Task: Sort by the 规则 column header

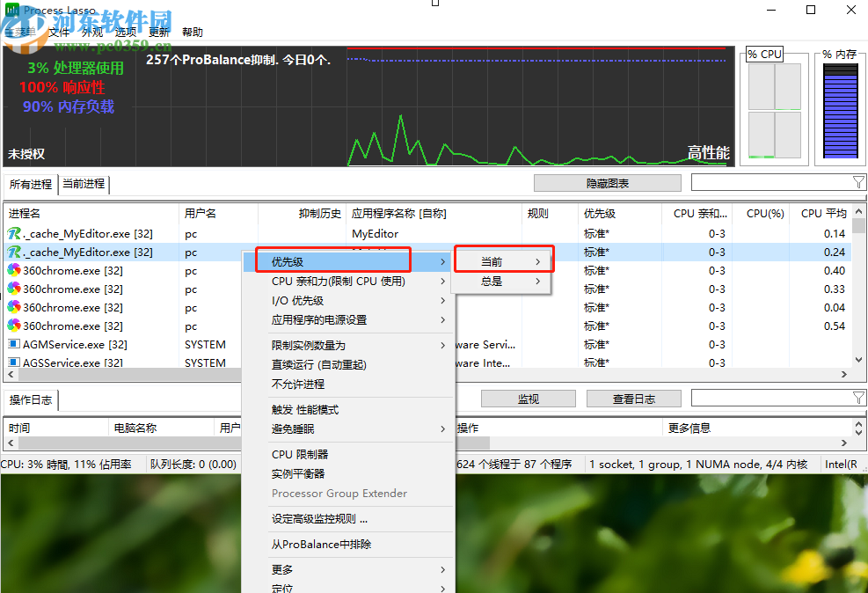Action: coord(551,213)
